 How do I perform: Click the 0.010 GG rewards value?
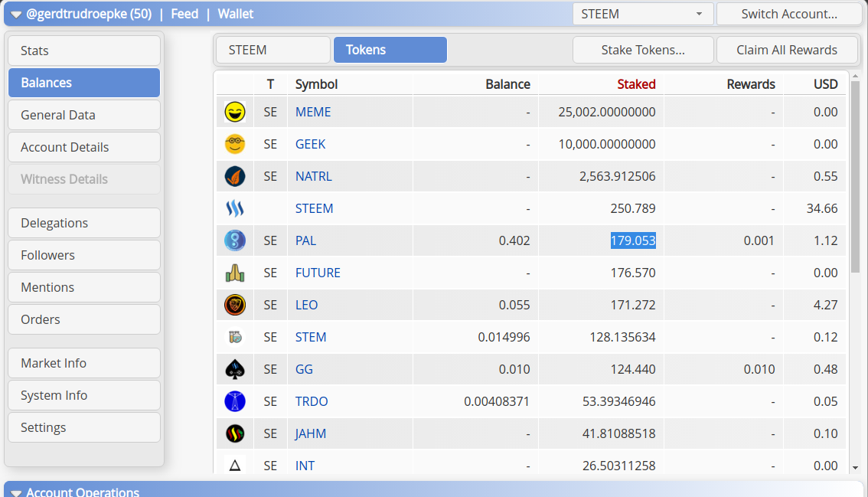759,369
